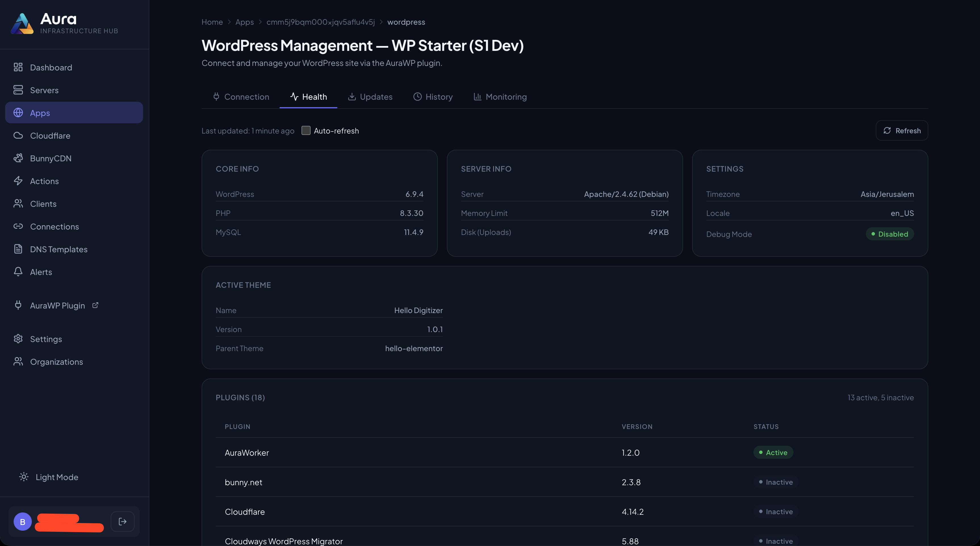Select the Actions lightning icon
The image size is (980, 546).
point(18,181)
